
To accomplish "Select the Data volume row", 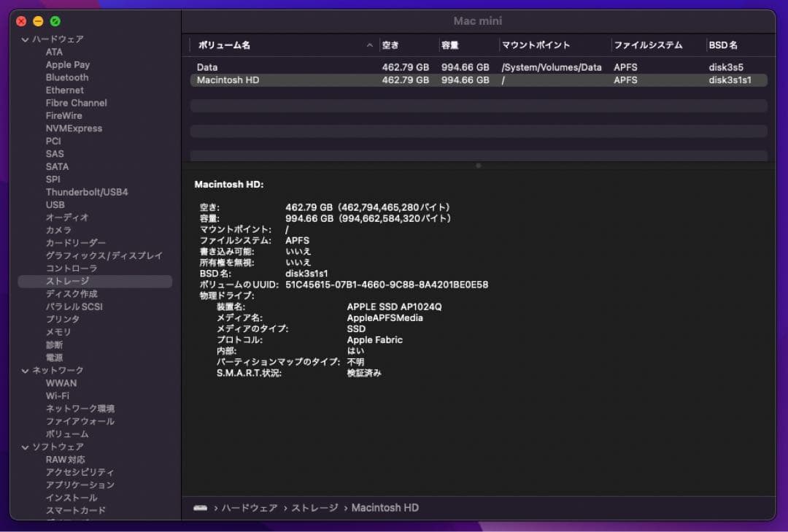I will [207, 67].
